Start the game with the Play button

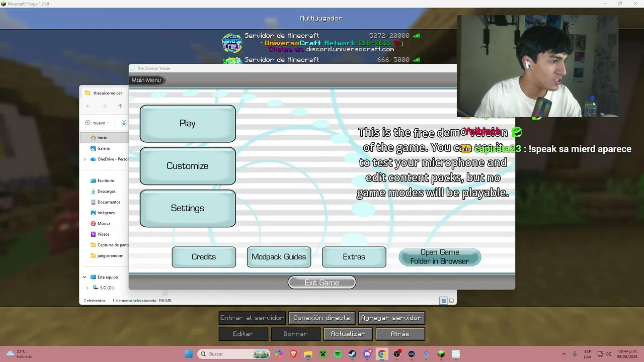point(188,124)
